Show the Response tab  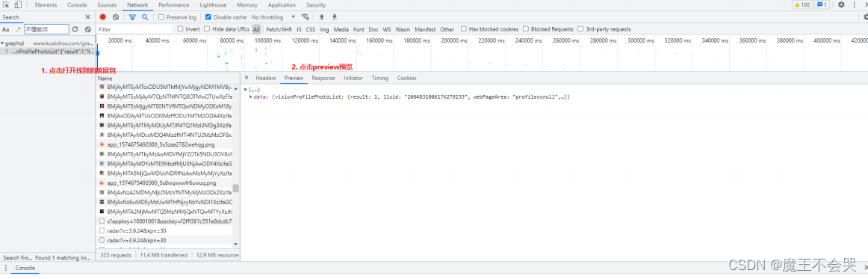[323, 79]
